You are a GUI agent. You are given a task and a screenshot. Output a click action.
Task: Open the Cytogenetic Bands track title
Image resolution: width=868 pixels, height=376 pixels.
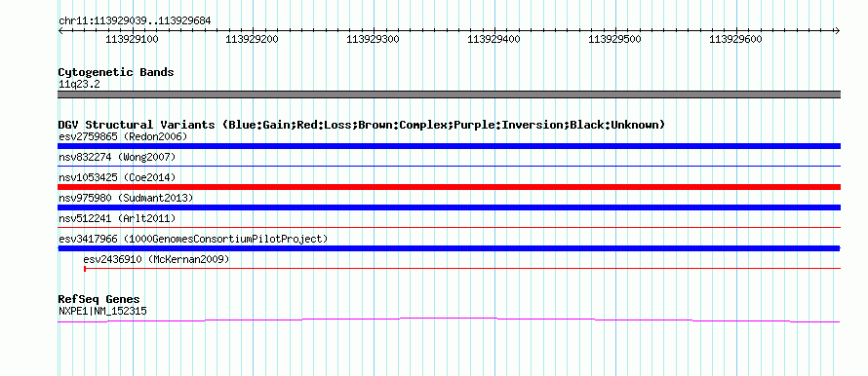[x=116, y=72]
